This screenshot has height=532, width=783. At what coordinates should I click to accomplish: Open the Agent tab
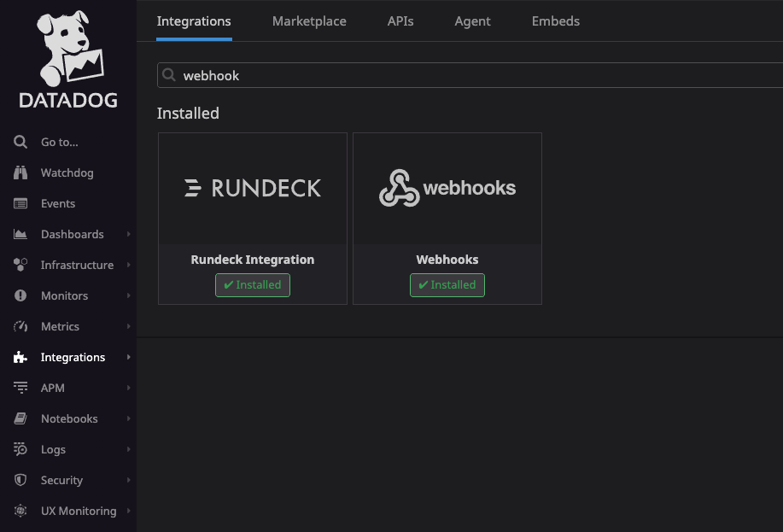tap(472, 21)
